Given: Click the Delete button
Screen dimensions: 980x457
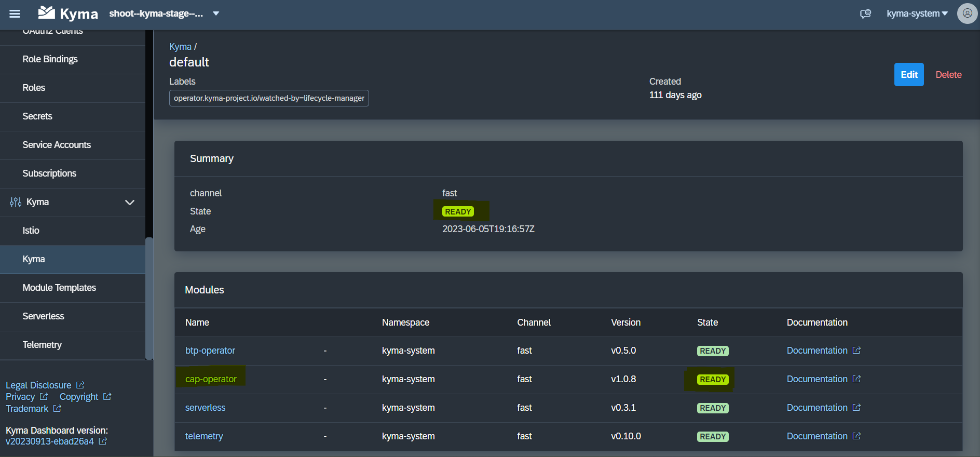Looking at the screenshot, I should pyautogui.click(x=948, y=75).
